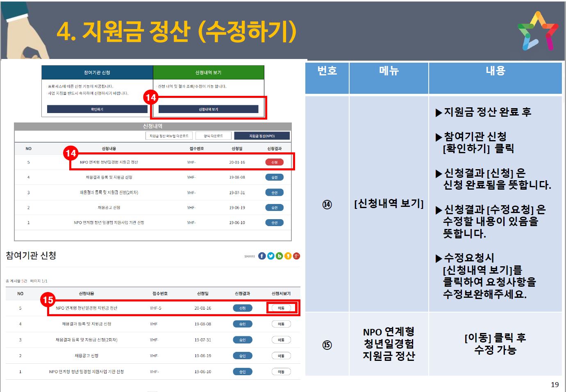Image resolution: width=566 pixels, height=392 pixels.
Task: Click 'NPO 연계형 청년일경험 지원금 정산' guide menu cell
Action: point(389,344)
